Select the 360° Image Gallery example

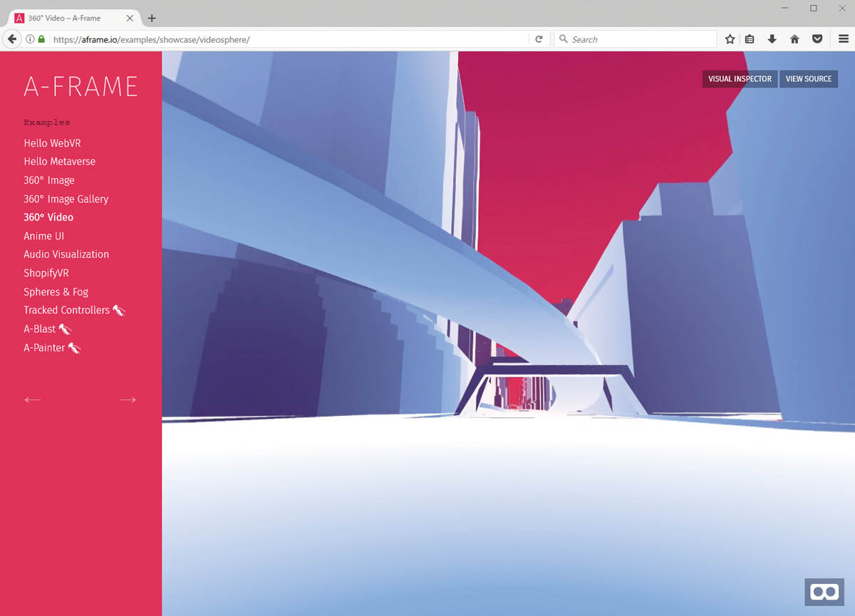66,199
